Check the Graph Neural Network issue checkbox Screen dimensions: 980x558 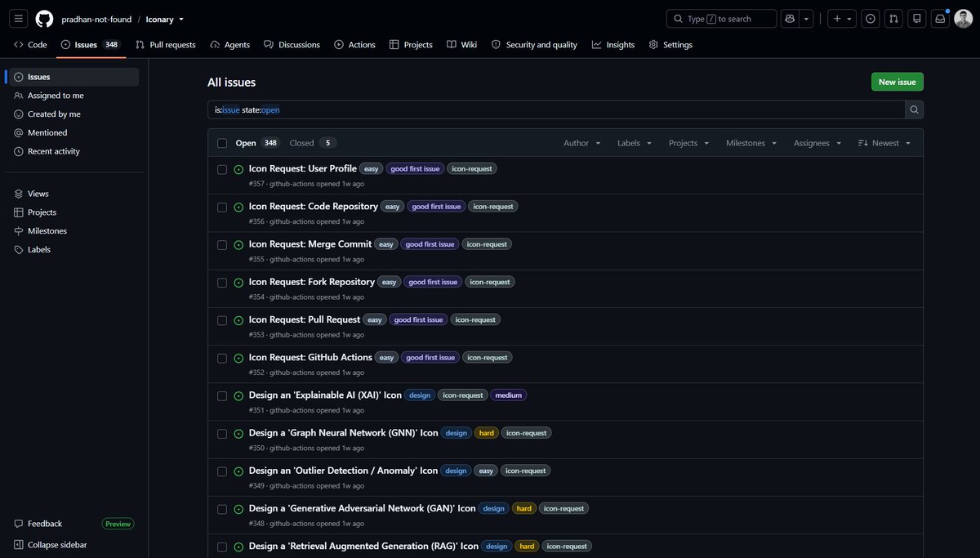(222, 434)
